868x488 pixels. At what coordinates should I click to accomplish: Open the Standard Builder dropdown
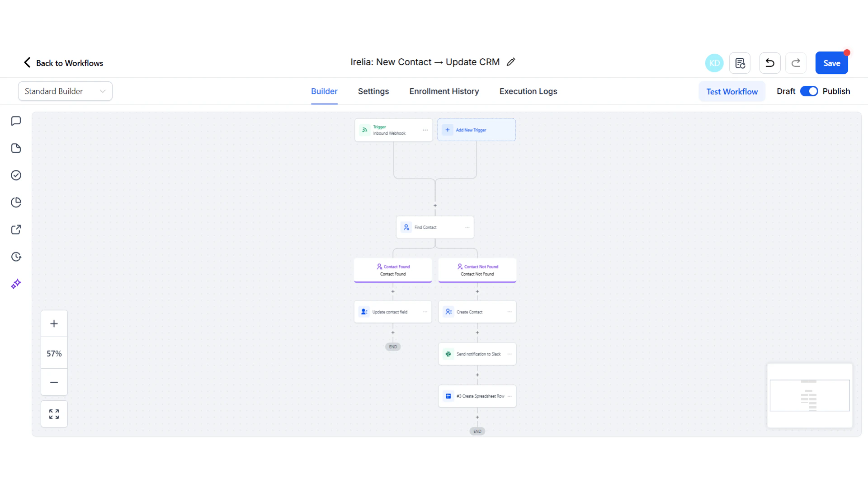click(x=65, y=91)
